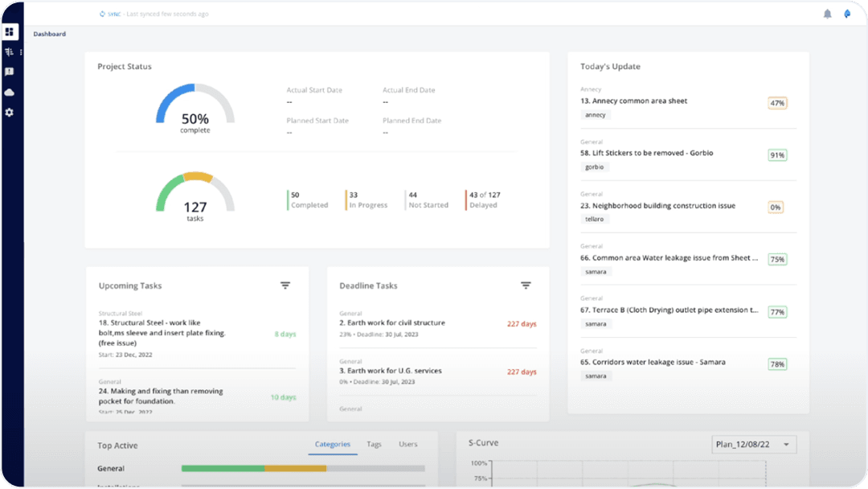Open the Deadline Tasks filter
This screenshot has width=868, height=489.
click(x=526, y=286)
